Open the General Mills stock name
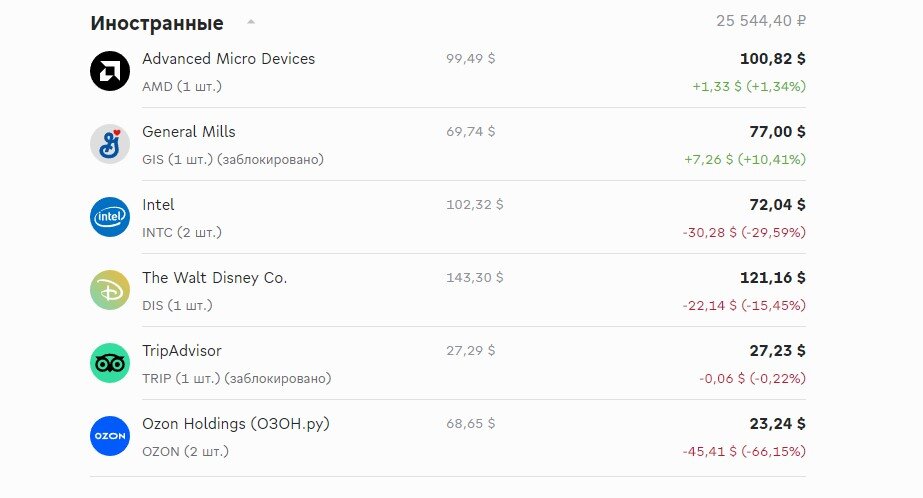The image size is (923, 498). click(188, 132)
